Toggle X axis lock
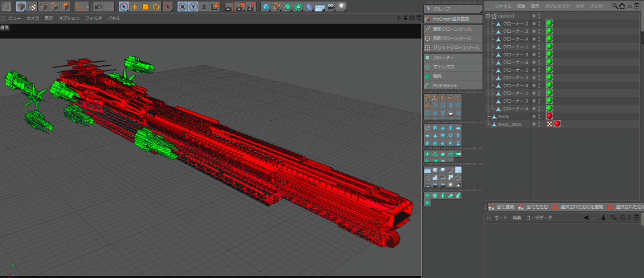Viewport: 644px width, 278px height. coord(182,7)
